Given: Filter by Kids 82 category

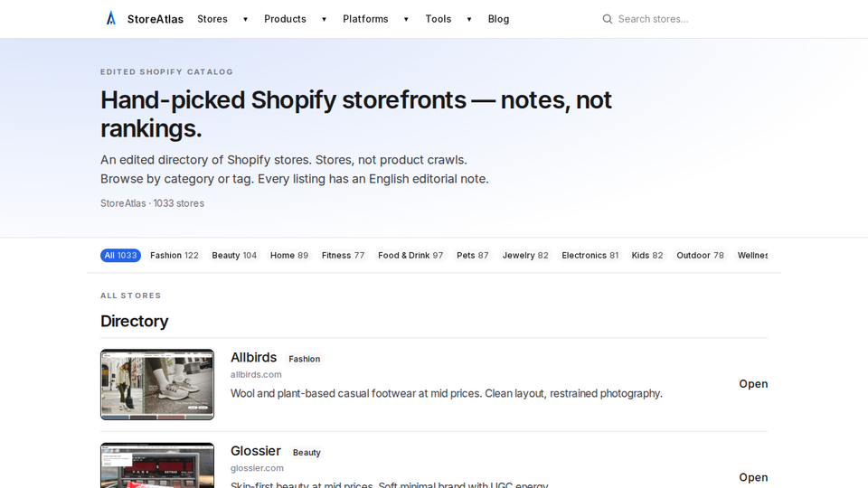Looking at the screenshot, I should pos(646,255).
